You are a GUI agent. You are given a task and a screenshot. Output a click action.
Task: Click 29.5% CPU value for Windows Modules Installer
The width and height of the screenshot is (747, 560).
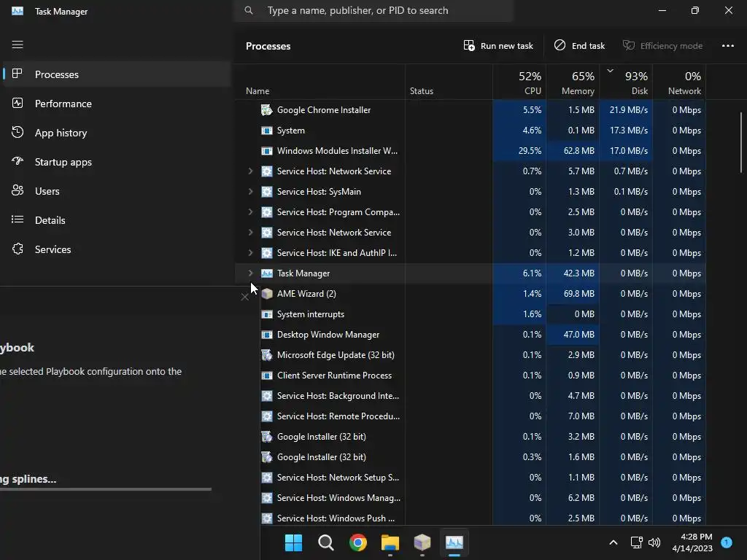coord(530,151)
